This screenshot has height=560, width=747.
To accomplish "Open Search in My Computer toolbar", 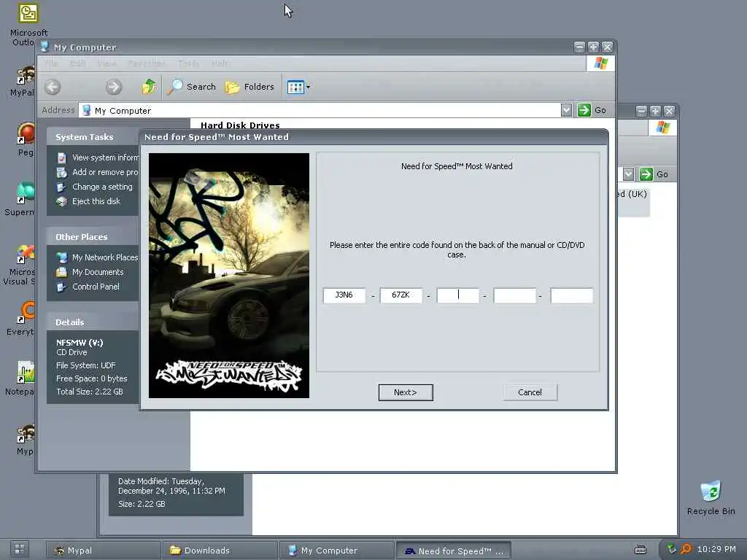I will [191, 87].
